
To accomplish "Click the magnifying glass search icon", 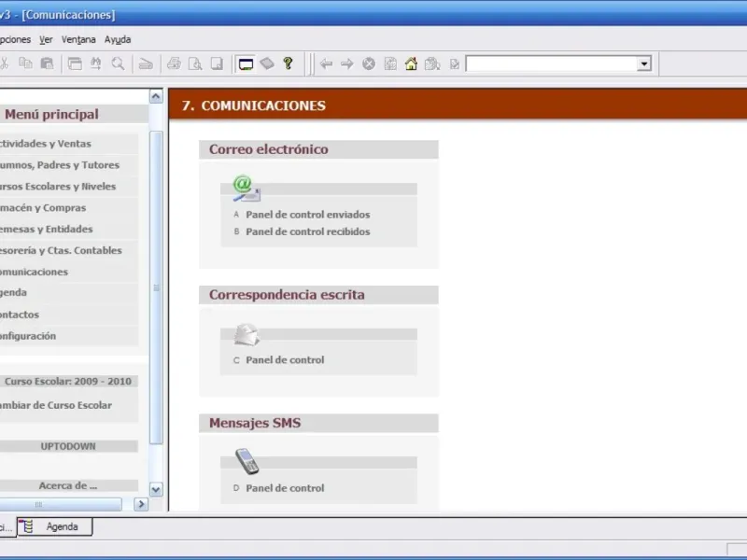I will point(118,63).
